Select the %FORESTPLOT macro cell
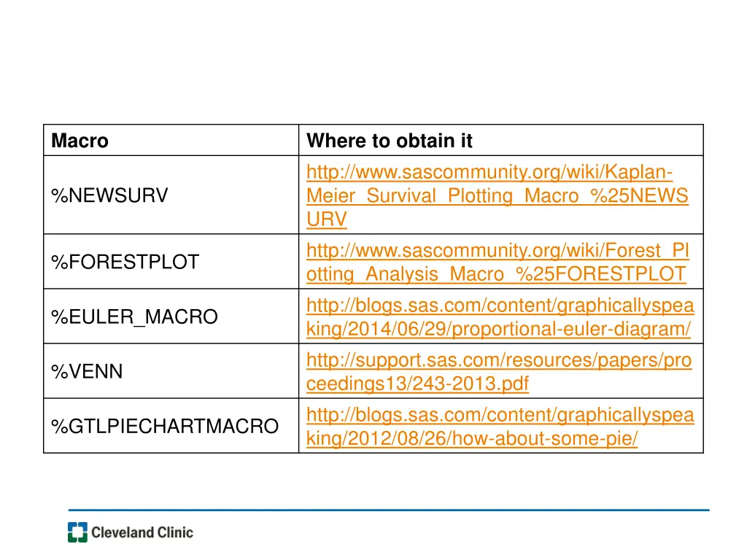This screenshot has height=560, width=747. tap(171, 262)
